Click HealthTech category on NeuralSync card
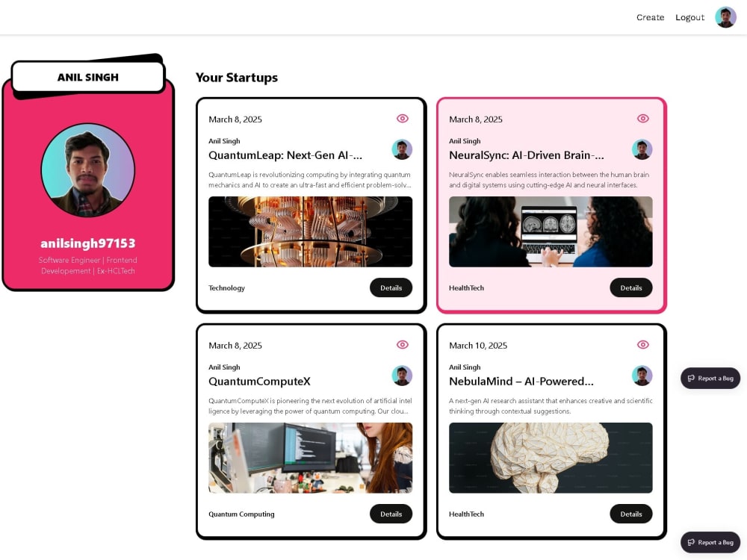The height and width of the screenshot is (560, 747). pyautogui.click(x=466, y=288)
